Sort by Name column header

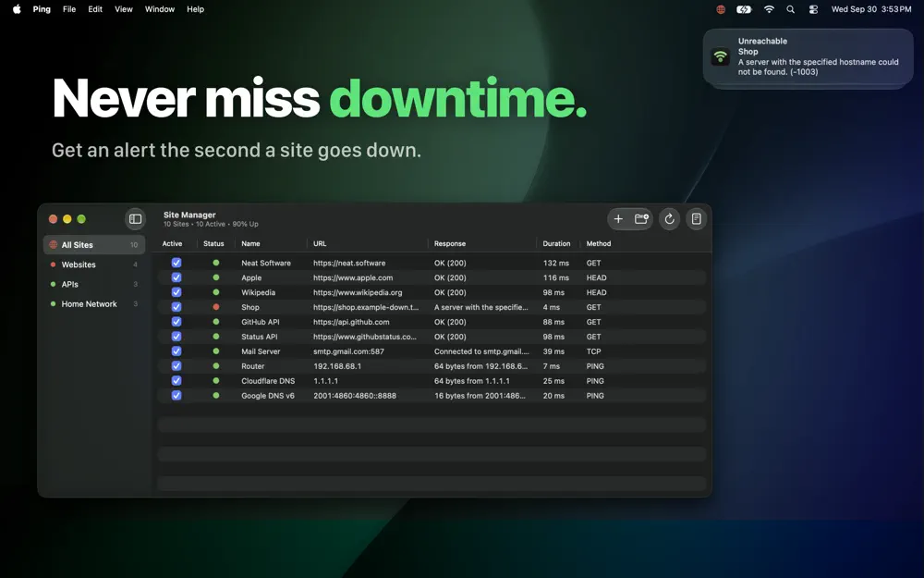[250, 243]
